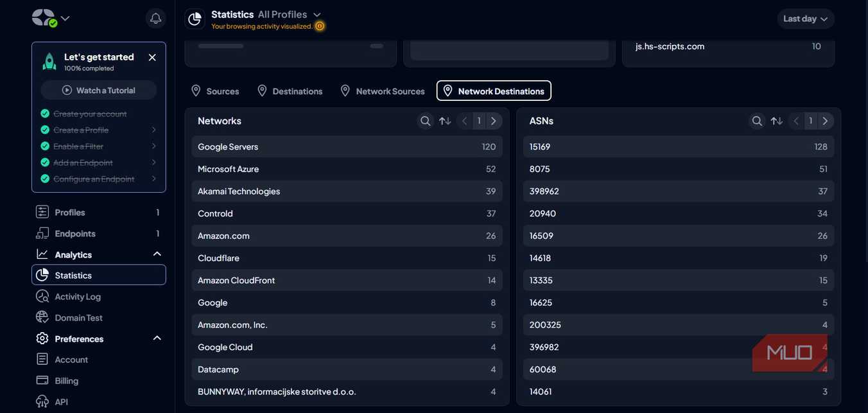The image size is (868, 413).
Task: Click the Statistics pie chart header icon
Action: point(195,19)
